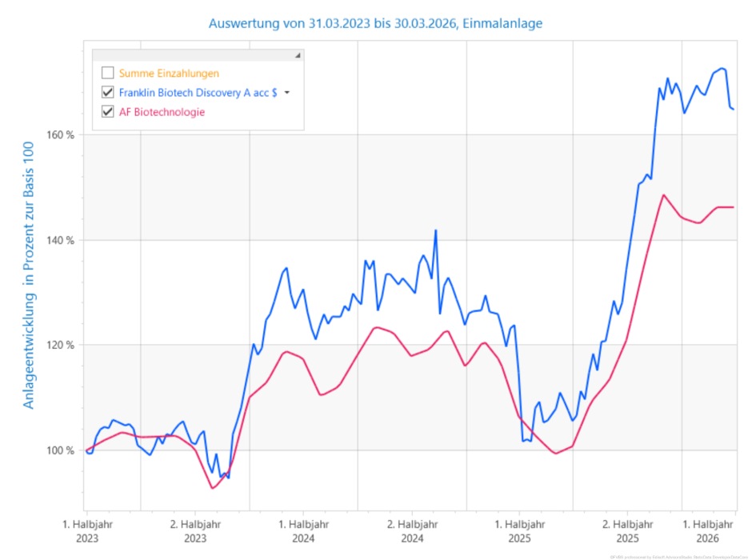Collapse legend using its corner triangle icon
This screenshot has height=560, width=752.
[x=298, y=56]
